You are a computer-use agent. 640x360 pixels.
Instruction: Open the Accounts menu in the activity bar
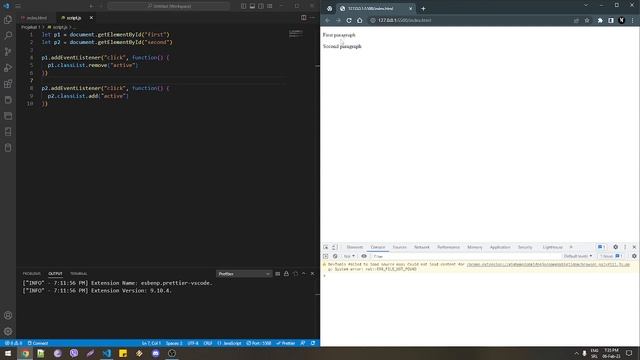tap(8, 315)
